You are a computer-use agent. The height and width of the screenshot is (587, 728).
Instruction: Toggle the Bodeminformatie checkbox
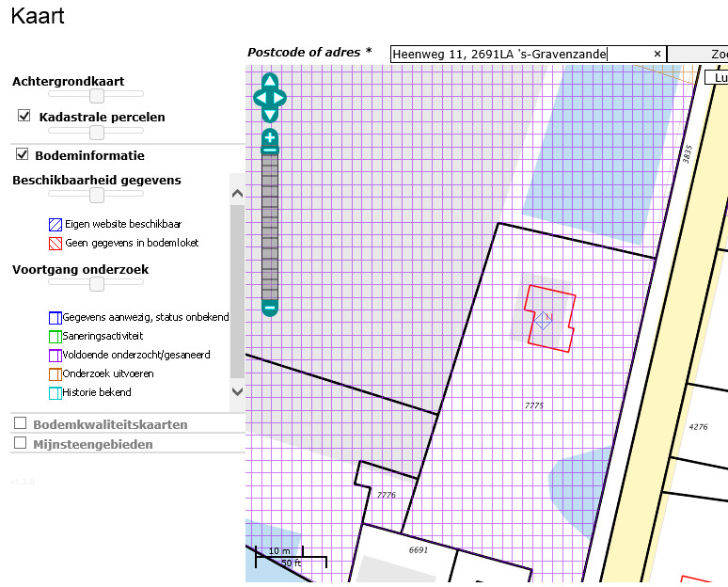click(23, 154)
